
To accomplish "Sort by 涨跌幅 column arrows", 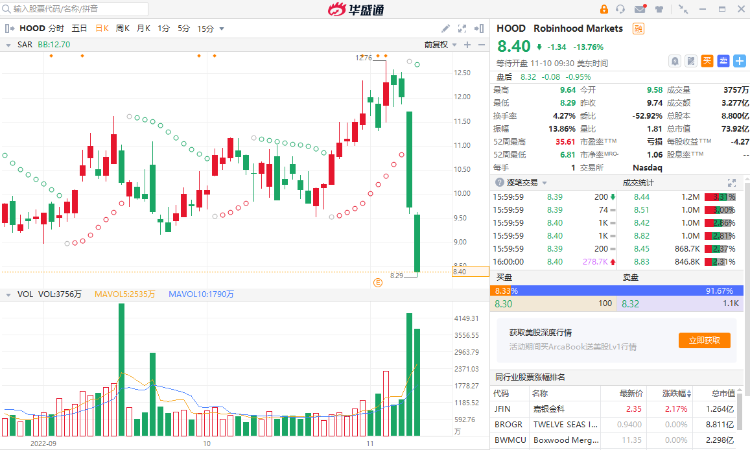I will click(x=689, y=394).
